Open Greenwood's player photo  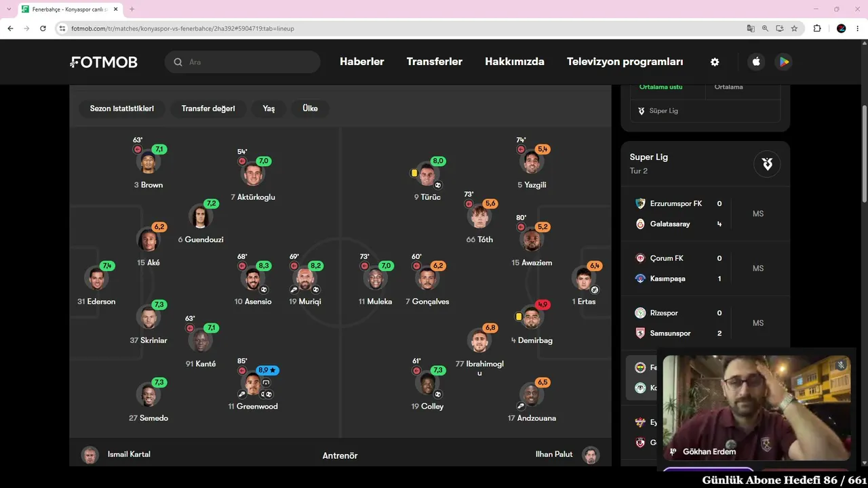(x=254, y=384)
